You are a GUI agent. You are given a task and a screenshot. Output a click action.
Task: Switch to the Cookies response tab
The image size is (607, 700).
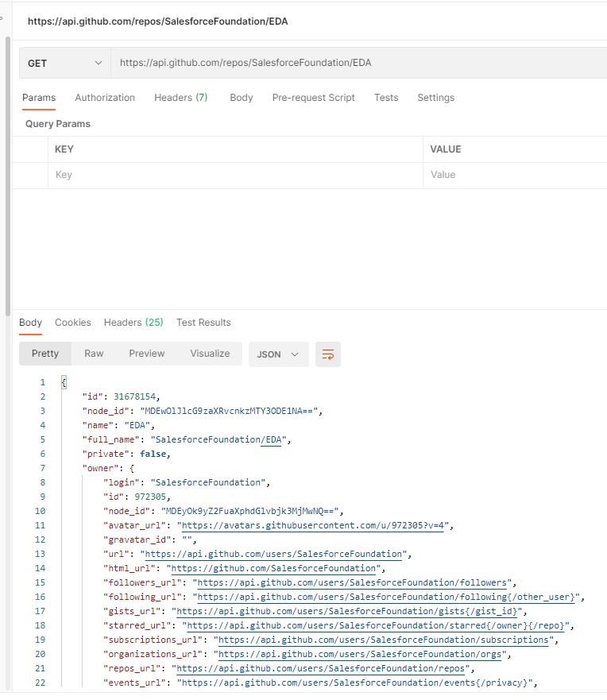[72, 323]
